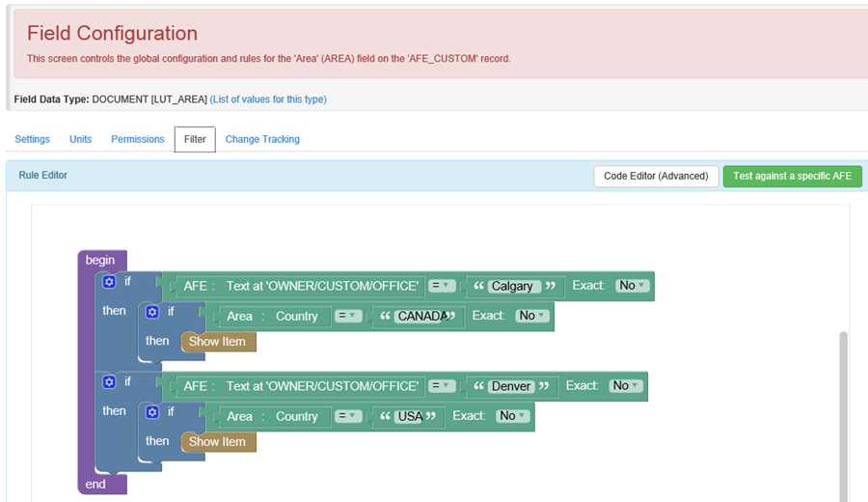Click the gear icon on the Denver if block

click(x=109, y=382)
